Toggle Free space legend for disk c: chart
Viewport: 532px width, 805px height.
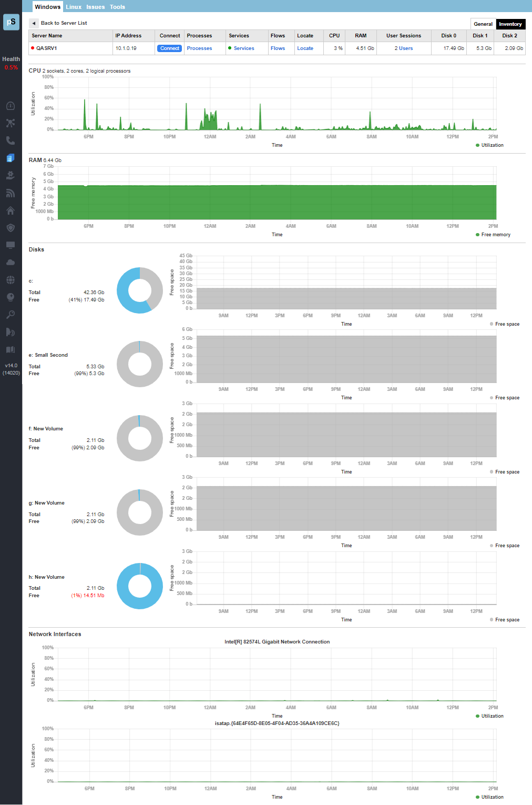pyautogui.click(x=505, y=324)
